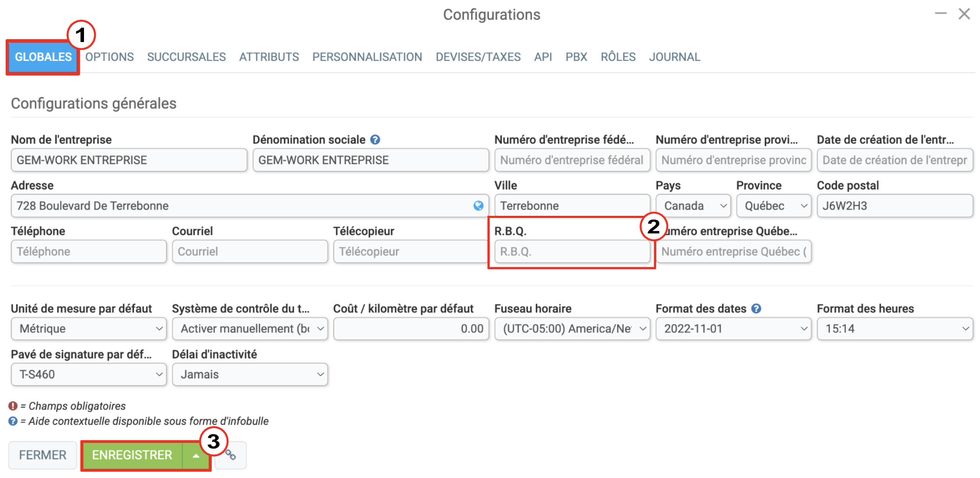Open Format des dates dropdown

click(734, 329)
